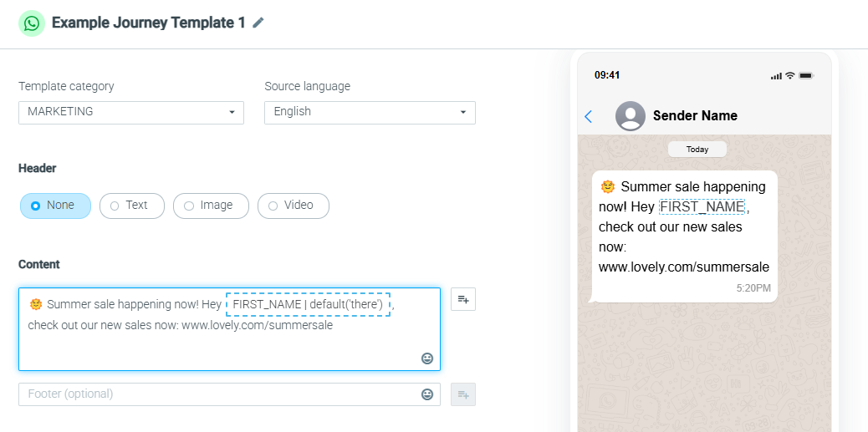Click the Sender avatar in preview
Image resolution: width=868 pixels, height=432 pixels.
pos(630,116)
